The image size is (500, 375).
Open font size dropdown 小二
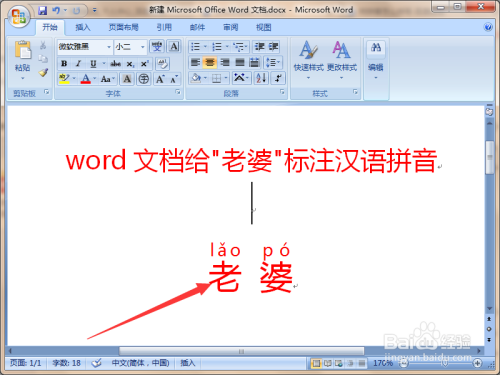(x=142, y=47)
